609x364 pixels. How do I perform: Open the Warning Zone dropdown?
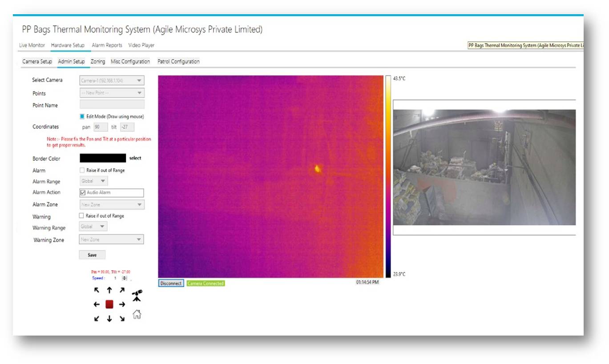110,239
